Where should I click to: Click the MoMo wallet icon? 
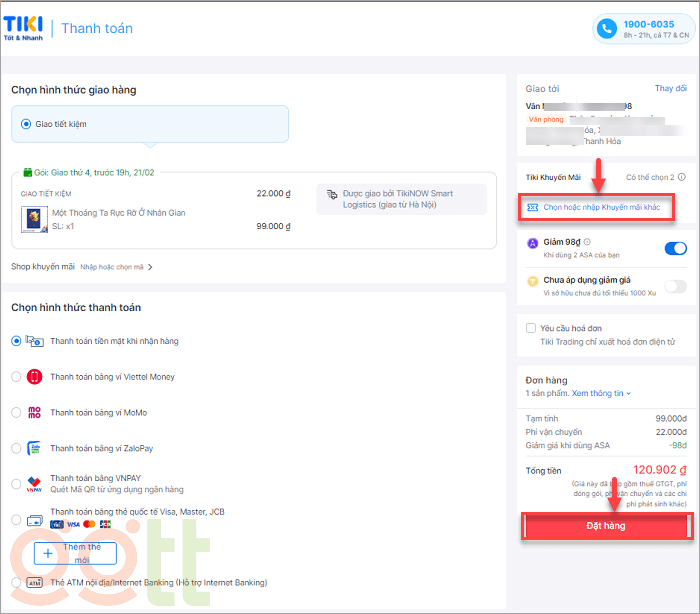click(34, 412)
